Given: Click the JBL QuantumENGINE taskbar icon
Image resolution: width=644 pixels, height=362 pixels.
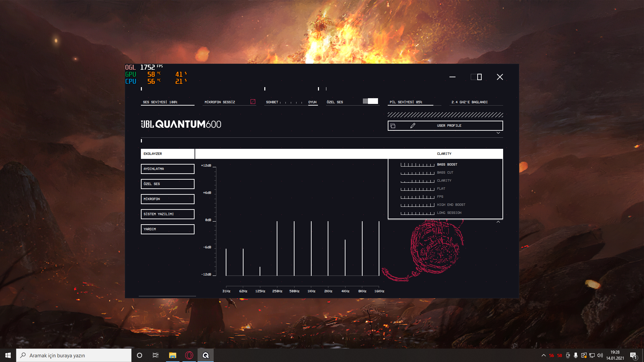Looking at the screenshot, I should coord(206,355).
